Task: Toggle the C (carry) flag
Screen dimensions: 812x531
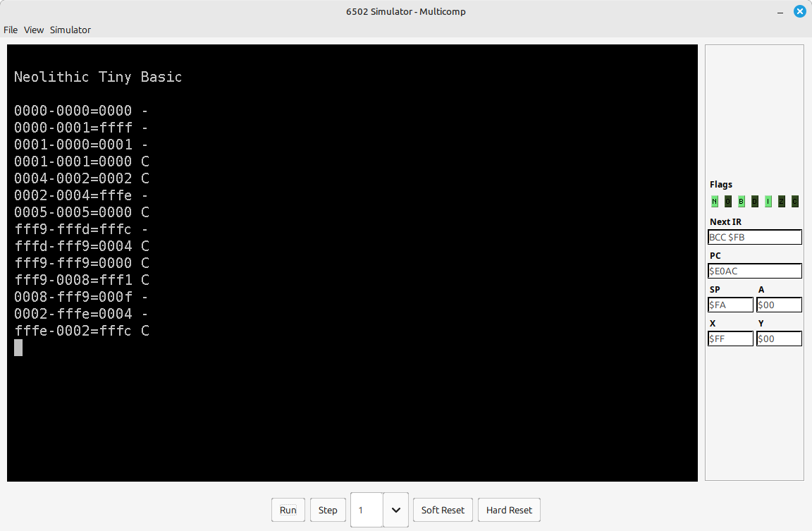Action: tap(795, 202)
